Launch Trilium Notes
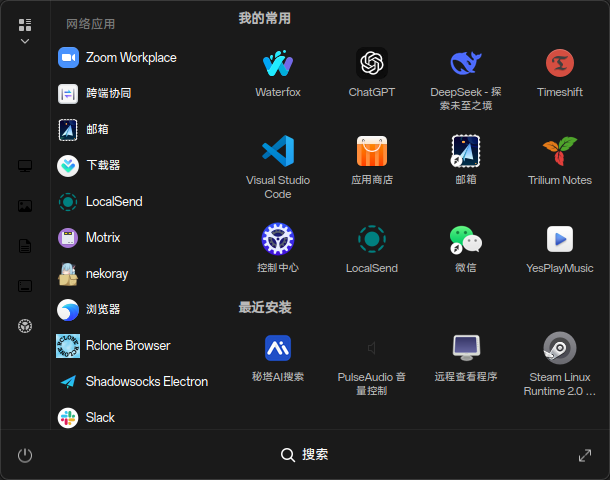Screen dimensions: 610x480 [560, 161]
